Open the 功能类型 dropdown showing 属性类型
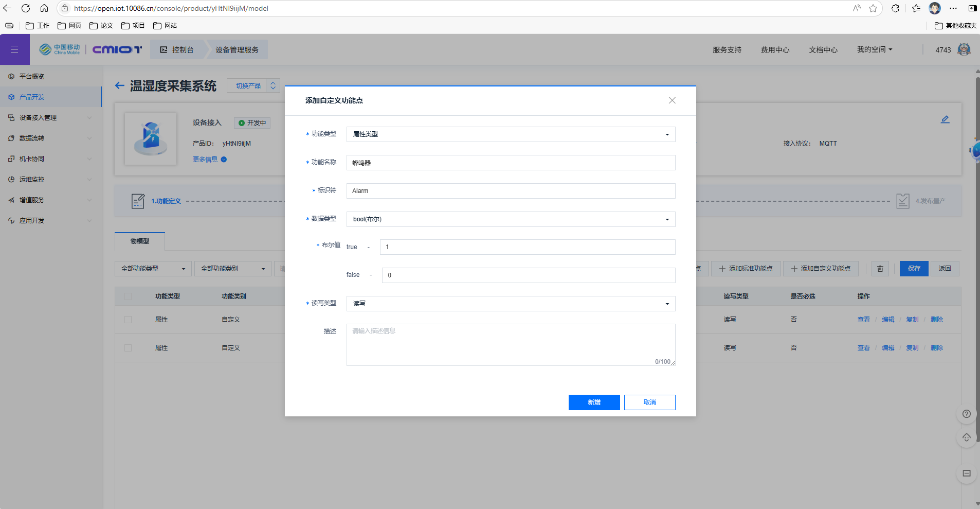This screenshot has height=509, width=980. tap(511, 134)
